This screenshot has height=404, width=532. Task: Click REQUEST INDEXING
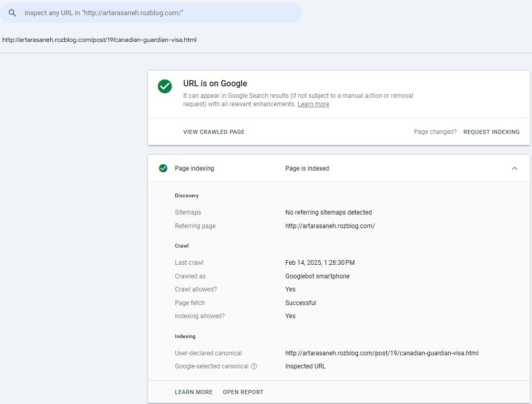click(x=491, y=132)
